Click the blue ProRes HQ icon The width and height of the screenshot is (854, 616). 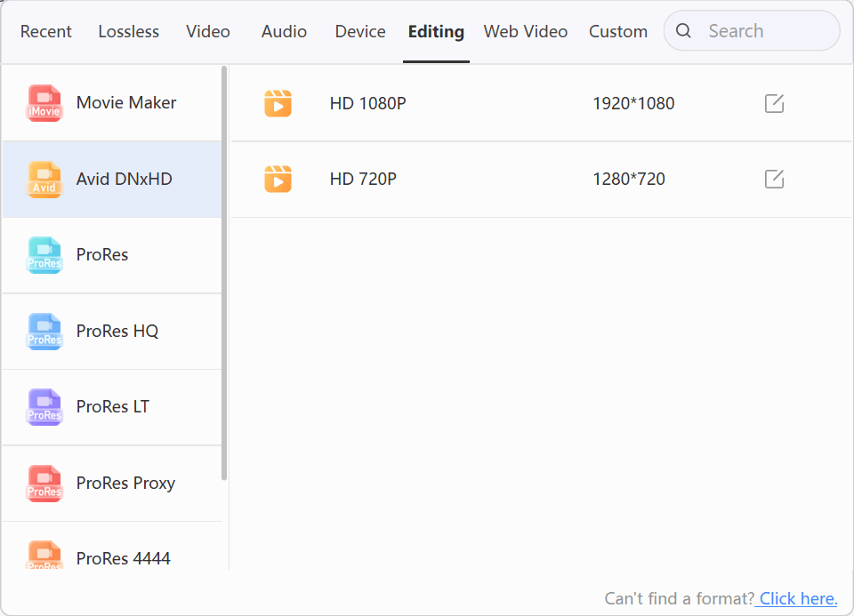point(44,331)
